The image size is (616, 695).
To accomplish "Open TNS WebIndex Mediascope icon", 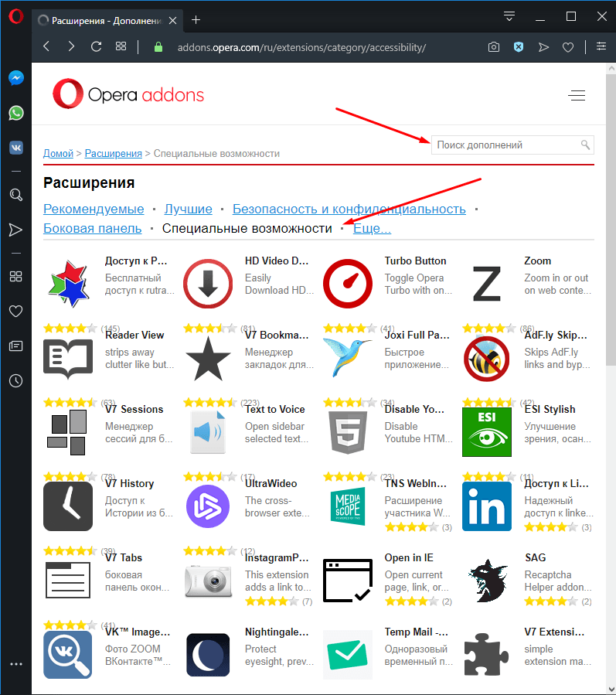I will 348,506.
